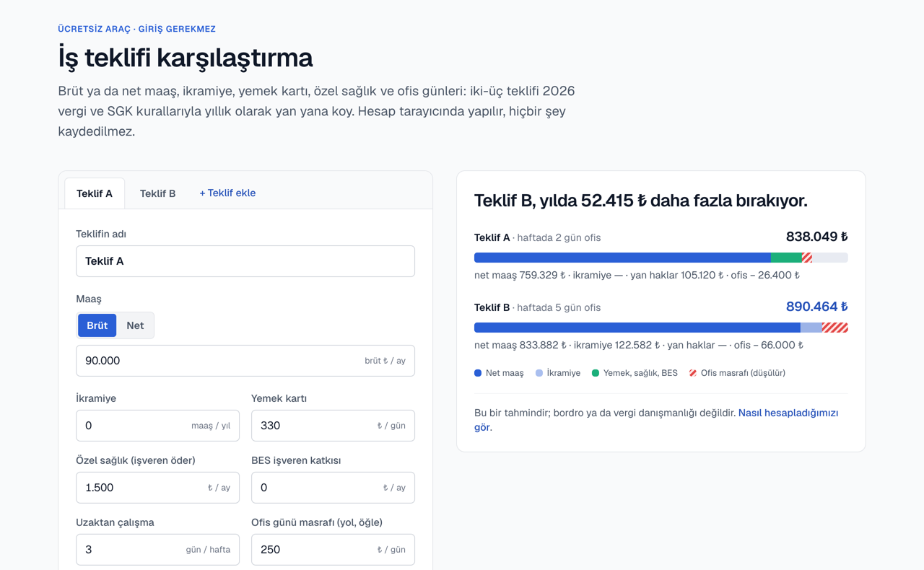Viewport: 924px width, 570px height.
Task: Open the Teklif A tab
Action: (x=95, y=193)
